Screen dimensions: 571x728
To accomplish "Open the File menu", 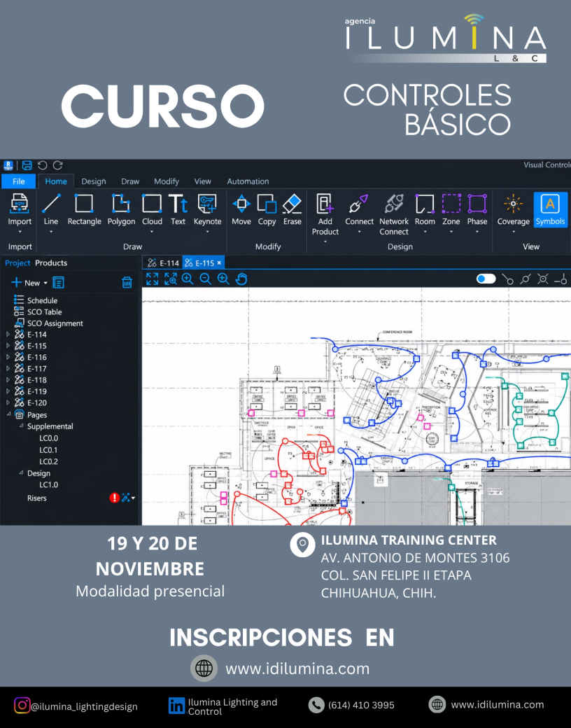I will [19, 181].
